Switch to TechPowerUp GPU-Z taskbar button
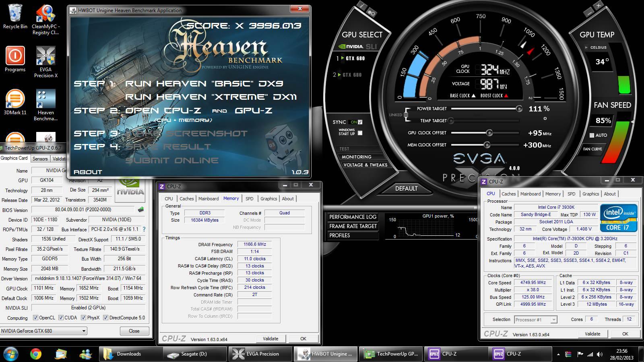This screenshot has width=644, height=362. point(391,354)
